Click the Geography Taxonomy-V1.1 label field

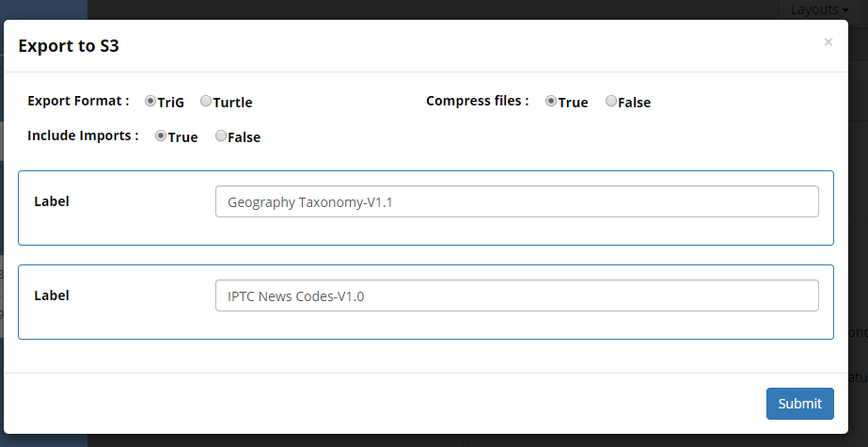click(516, 201)
